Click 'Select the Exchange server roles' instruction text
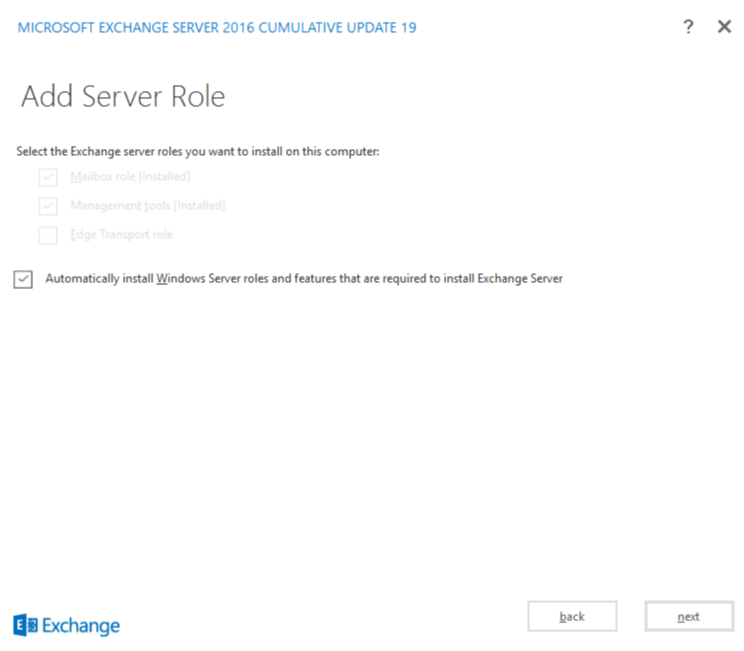This screenshot has width=744, height=651. [198, 151]
